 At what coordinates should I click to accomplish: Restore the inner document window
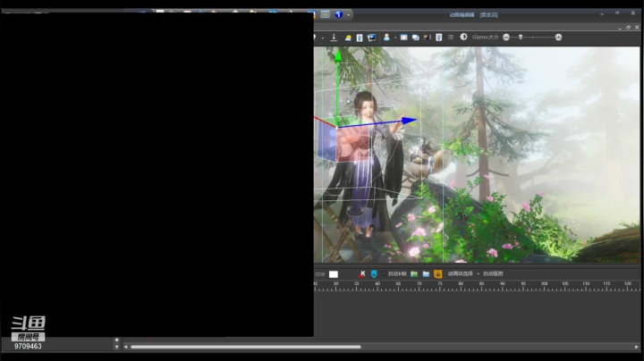click(628, 28)
